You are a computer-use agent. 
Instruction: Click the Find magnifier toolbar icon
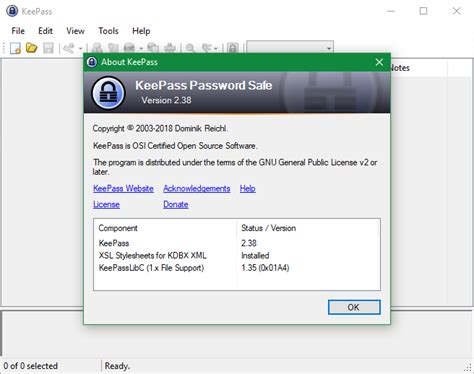(190, 48)
